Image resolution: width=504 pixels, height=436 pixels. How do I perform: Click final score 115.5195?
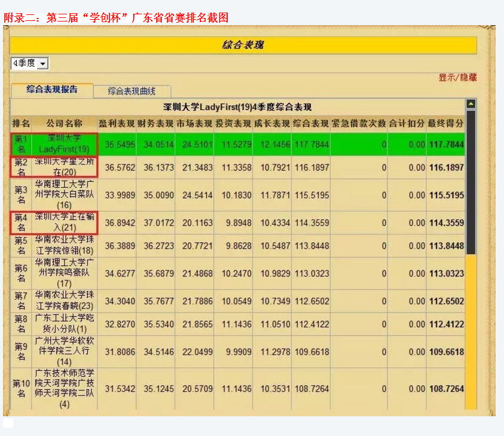pos(447,195)
